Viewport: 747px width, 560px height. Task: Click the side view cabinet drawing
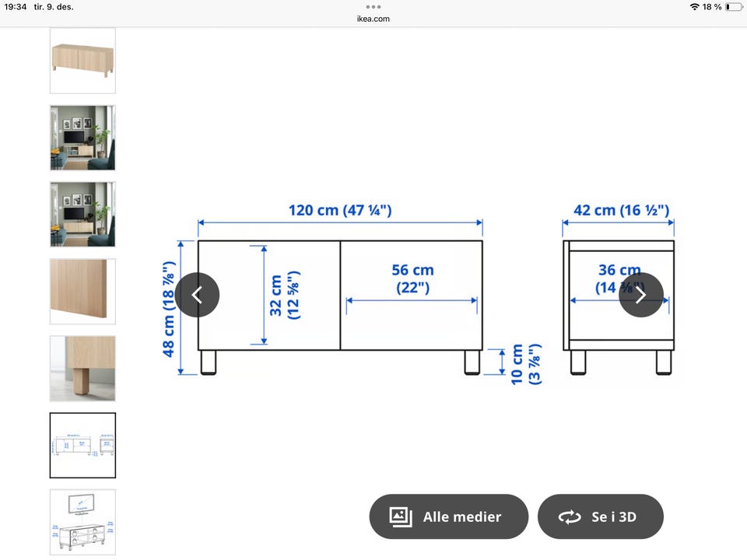(x=619, y=307)
